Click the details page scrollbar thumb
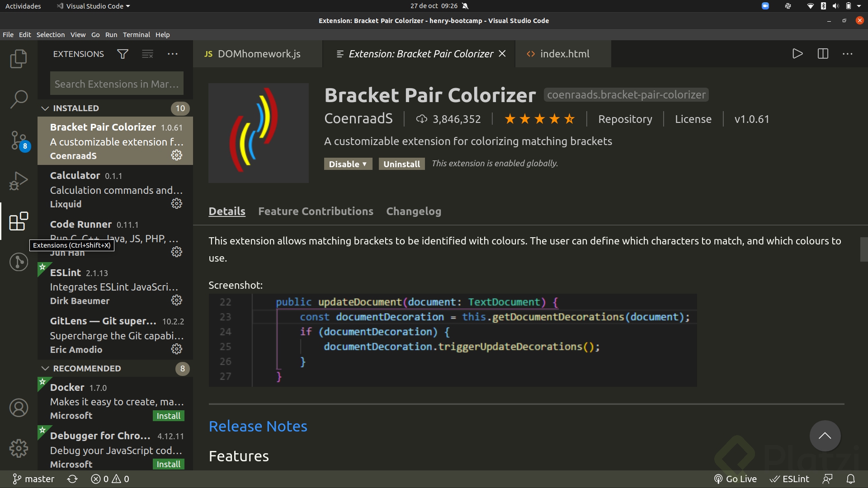Image resolution: width=868 pixels, height=488 pixels. point(863,249)
